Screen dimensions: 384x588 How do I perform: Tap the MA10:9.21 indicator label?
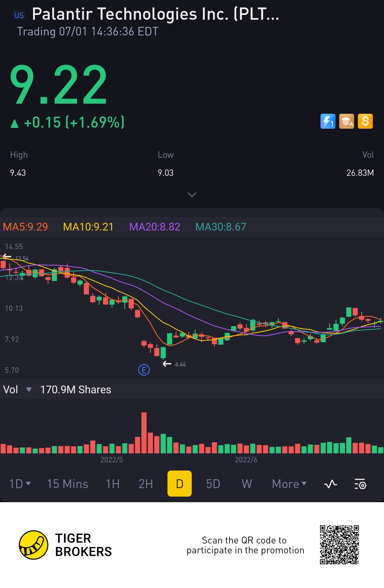coord(88,227)
